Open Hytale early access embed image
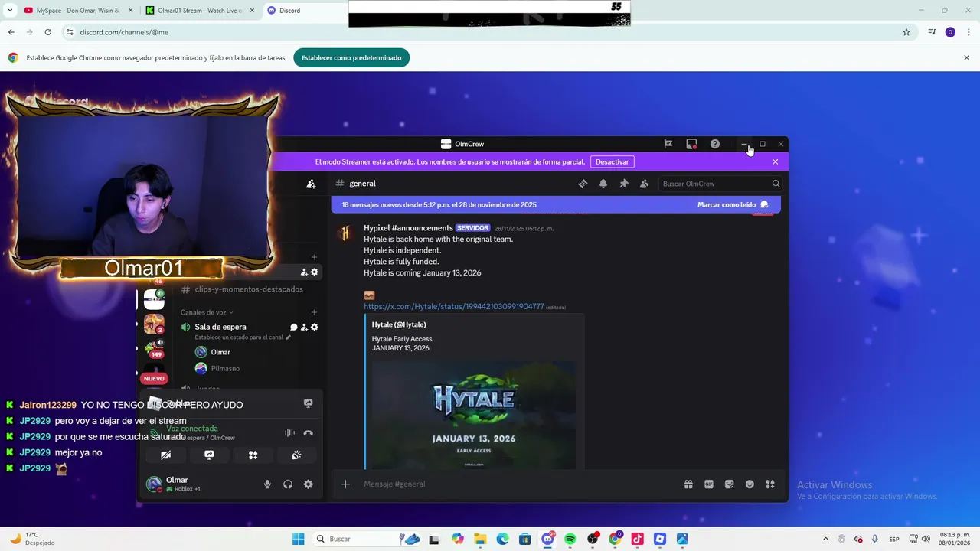The height and width of the screenshot is (551, 980). (474, 414)
